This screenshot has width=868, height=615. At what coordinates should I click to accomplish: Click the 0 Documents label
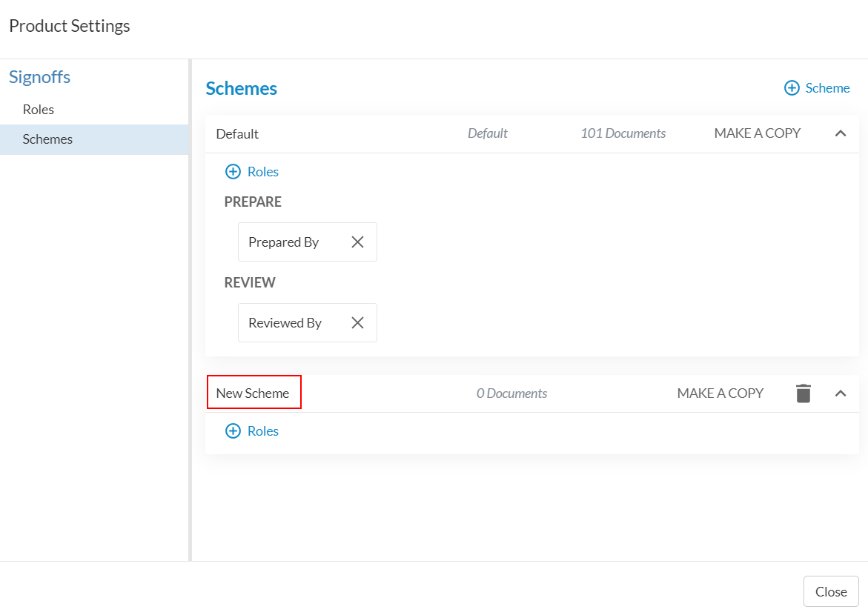[511, 393]
